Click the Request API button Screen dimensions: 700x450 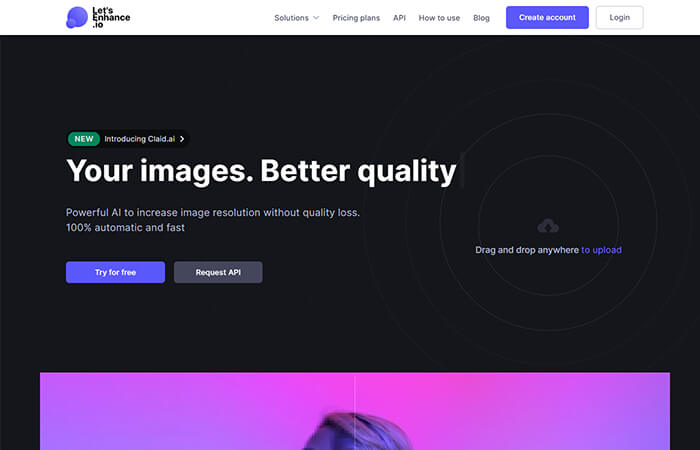point(218,272)
